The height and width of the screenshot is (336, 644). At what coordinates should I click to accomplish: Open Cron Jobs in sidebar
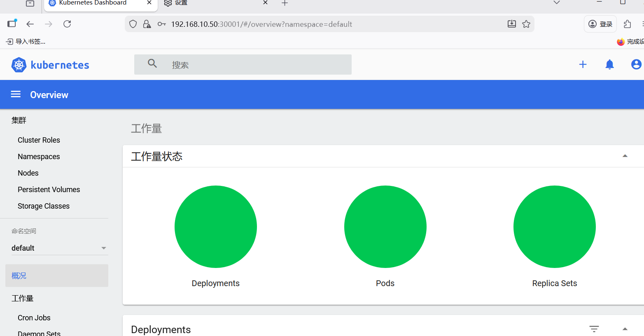click(34, 318)
